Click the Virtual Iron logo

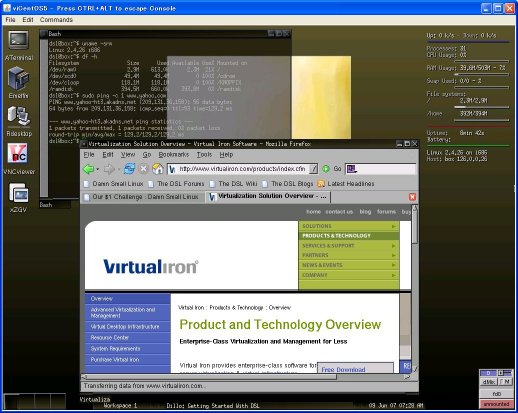coord(151,266)
